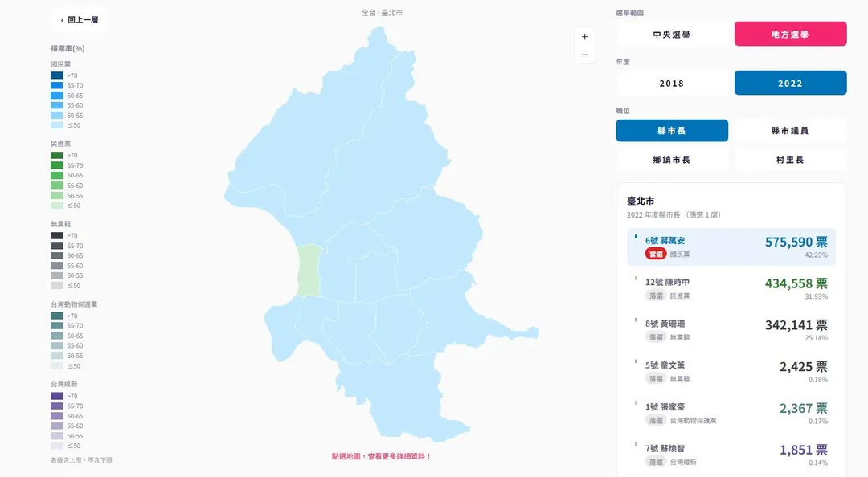Click the 無黨籍 >70 legend swatch

coord(57,236)
